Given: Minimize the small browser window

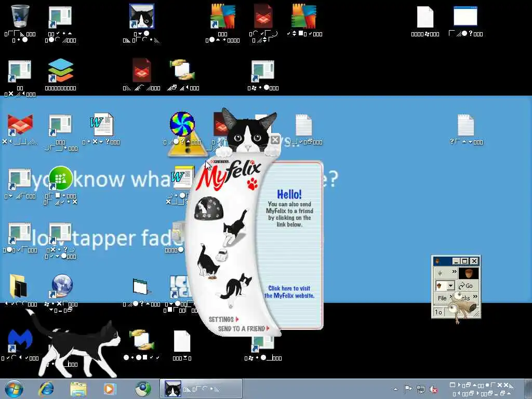Looking at the screenshot, I should click(x=456, y=261).
